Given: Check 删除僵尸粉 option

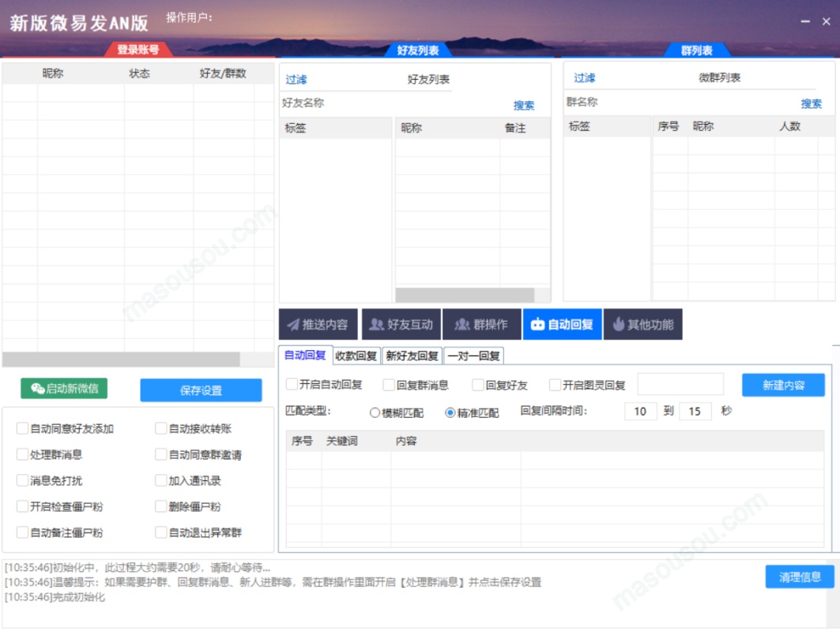Looking at the screenshot, I should [x=160, y=506].
